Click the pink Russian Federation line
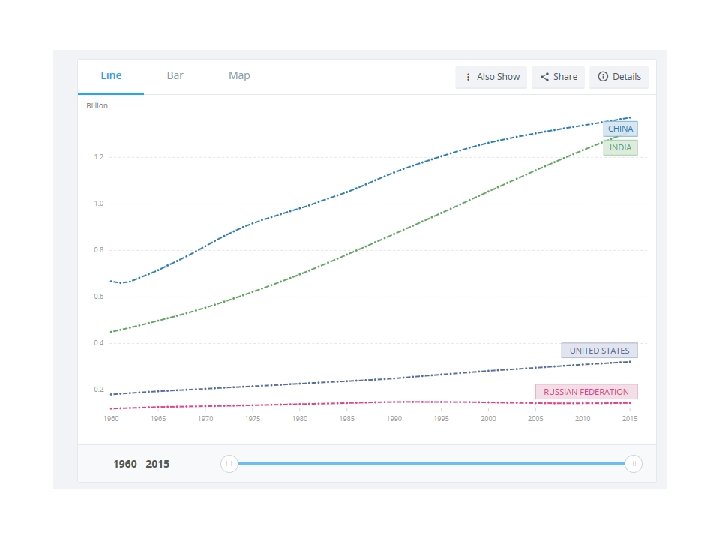Image resolution: width=720 pixels, height=540 pixels. click(x=300, y=403)
